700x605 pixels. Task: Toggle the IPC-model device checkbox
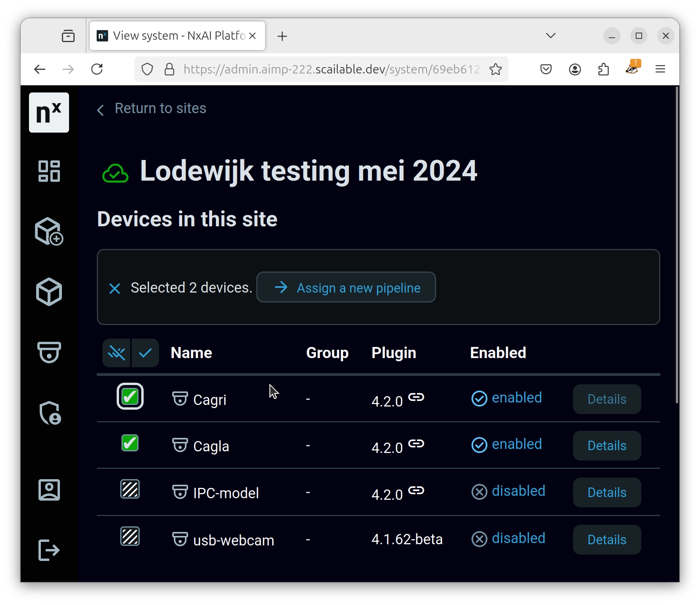(x=130, y=489)
